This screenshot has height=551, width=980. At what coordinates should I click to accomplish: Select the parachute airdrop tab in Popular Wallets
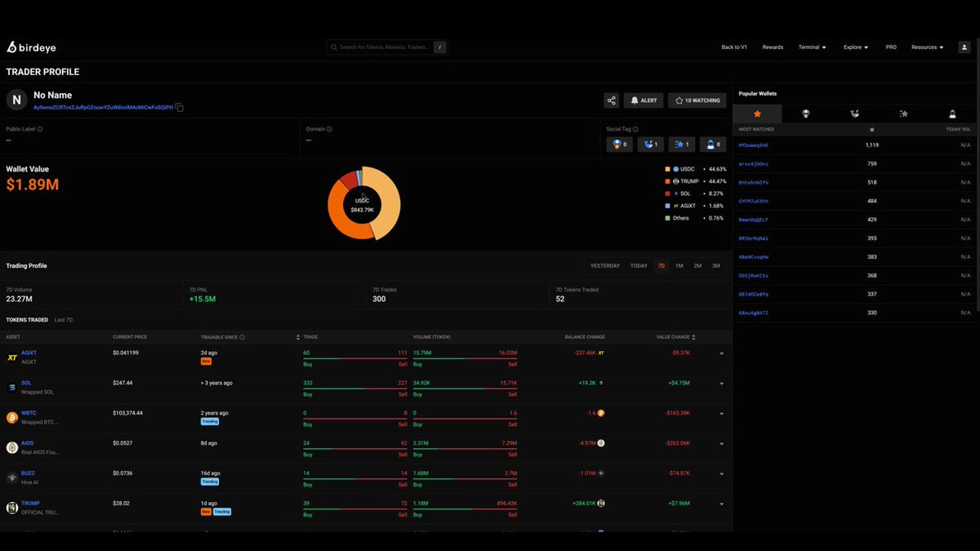805,114
